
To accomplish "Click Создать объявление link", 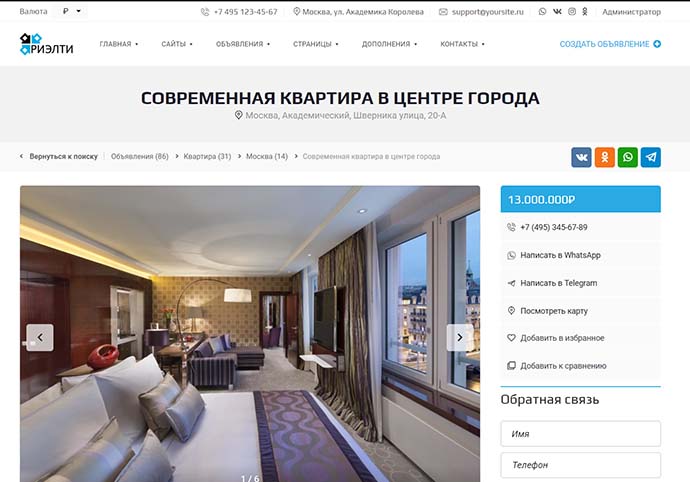I will click(x=610, y=44).
